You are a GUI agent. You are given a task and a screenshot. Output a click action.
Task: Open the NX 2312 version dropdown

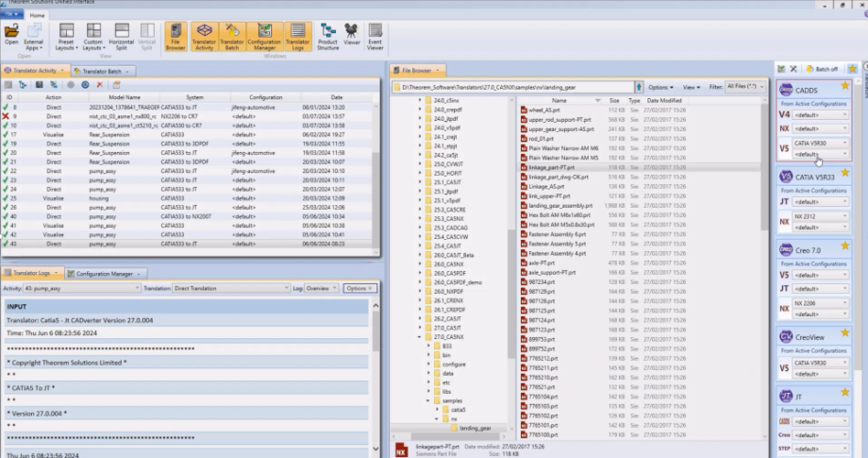pyautogui.click(x=821, y=216)
